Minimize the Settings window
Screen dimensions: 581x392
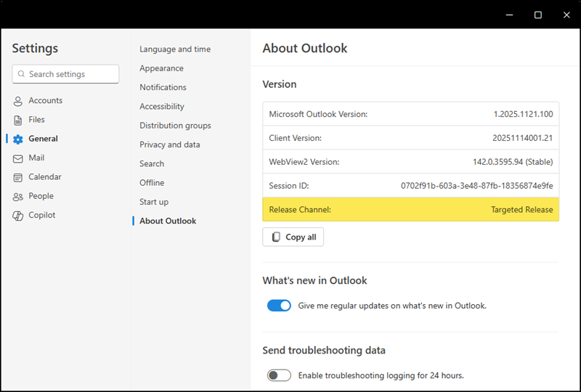[x=510, y=15]
